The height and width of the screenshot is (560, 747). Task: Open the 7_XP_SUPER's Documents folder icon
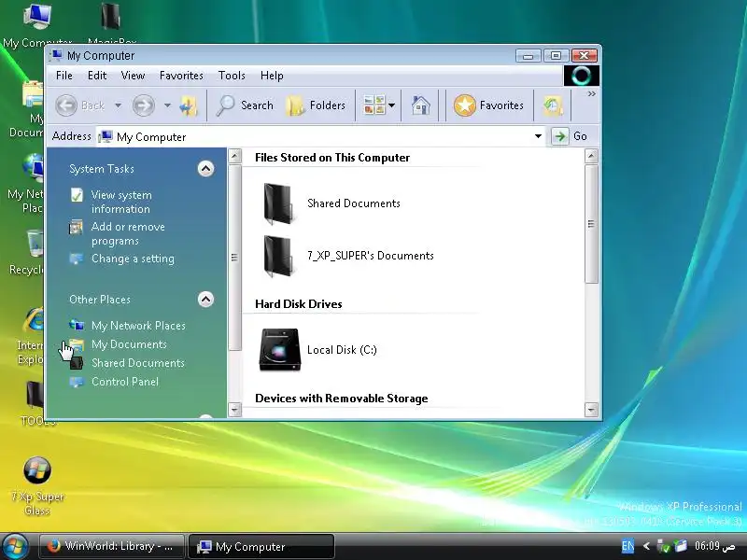[278, 256]
